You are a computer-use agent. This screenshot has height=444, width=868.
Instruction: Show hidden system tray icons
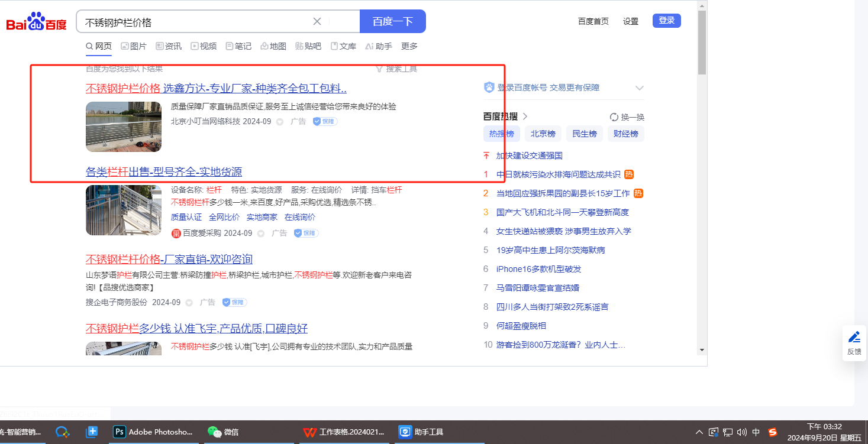699,432
